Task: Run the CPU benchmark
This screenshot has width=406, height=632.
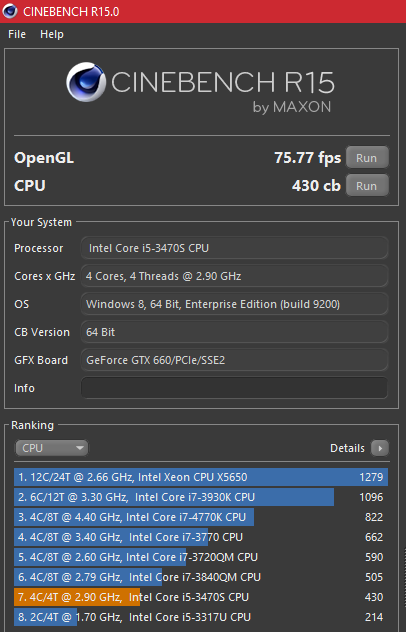Action: [x=367, y=186]
